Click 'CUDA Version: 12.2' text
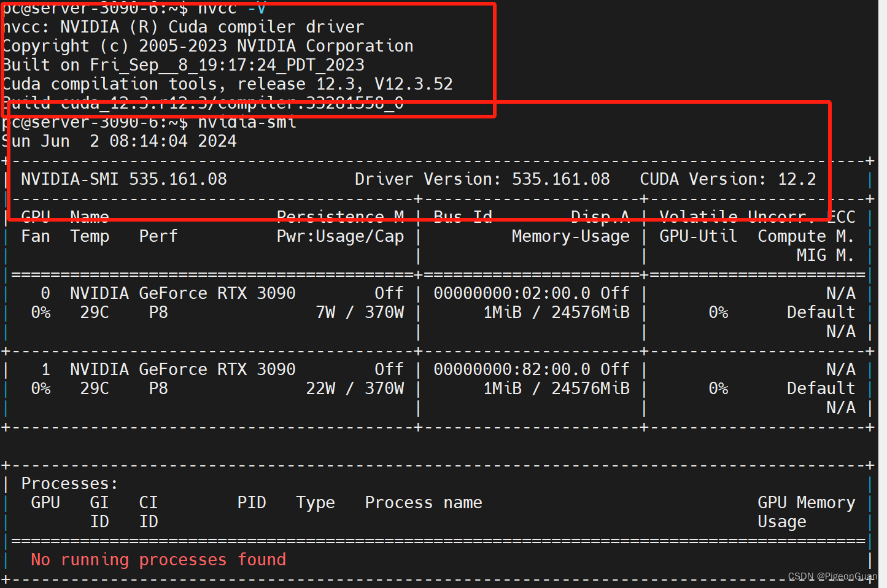887x588 pixels. point(728,179)
